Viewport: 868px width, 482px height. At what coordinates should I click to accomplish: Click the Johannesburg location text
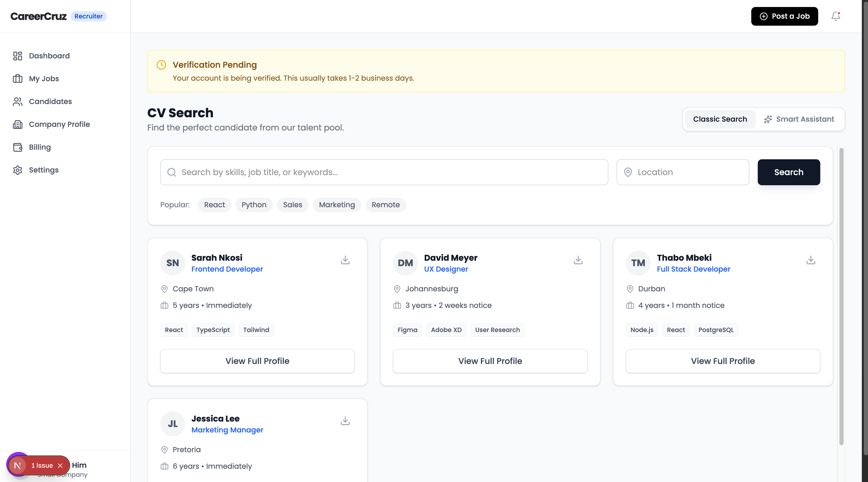[432, 289]
